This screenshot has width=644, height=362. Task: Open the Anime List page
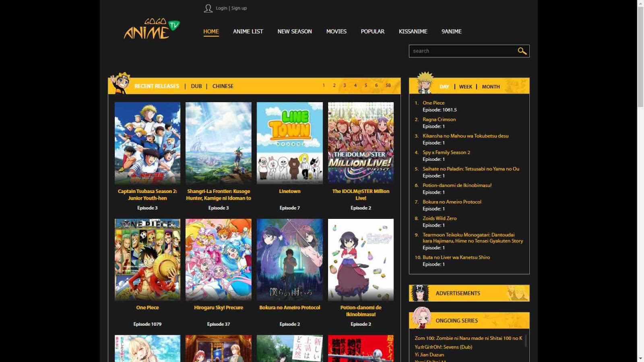coord(248,31)
